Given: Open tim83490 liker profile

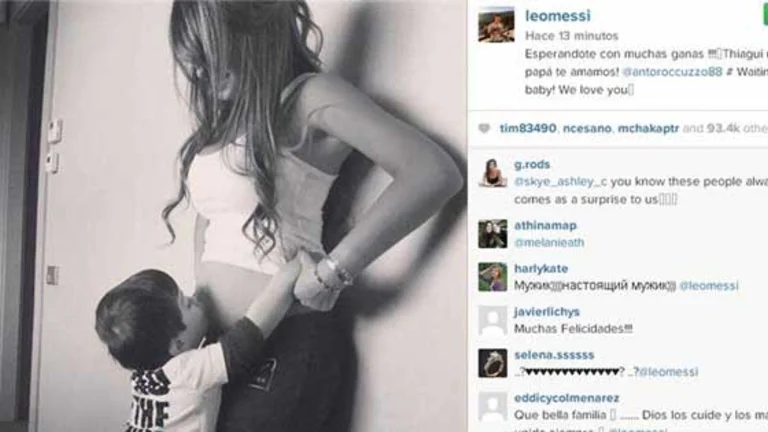Looking at the screenshot, I should coord(528,128).
